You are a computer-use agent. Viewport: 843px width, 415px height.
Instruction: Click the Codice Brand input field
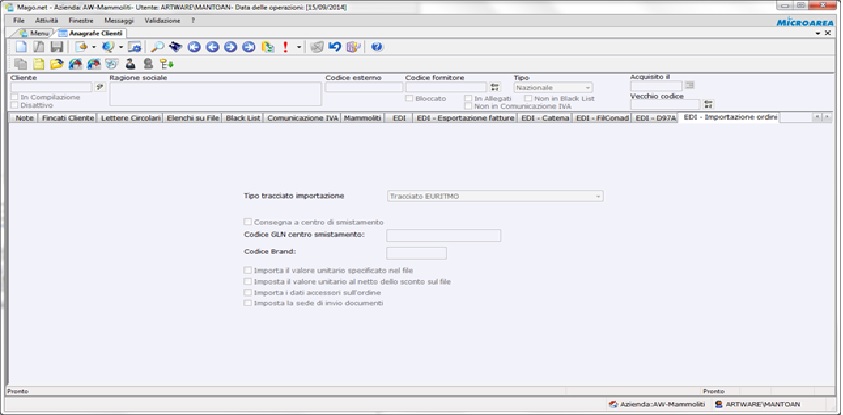(x=416, y=253)
